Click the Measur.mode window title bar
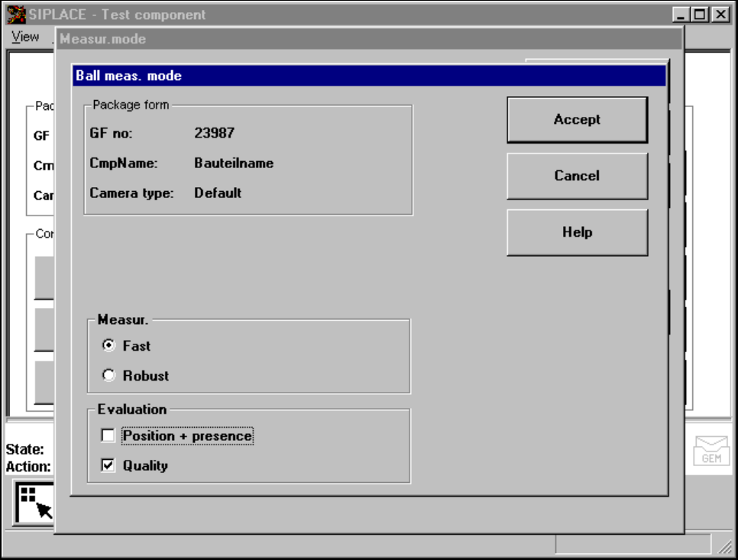 tap(369, 39)
